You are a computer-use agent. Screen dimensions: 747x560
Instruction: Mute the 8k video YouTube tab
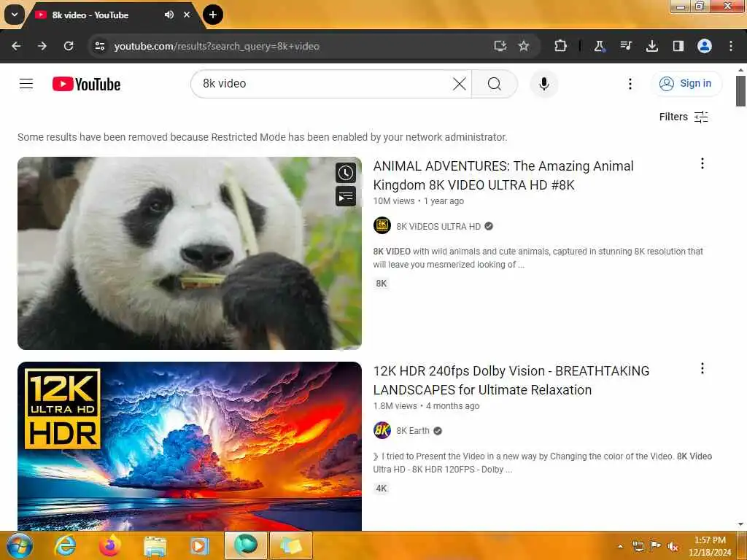click(169, 15)
